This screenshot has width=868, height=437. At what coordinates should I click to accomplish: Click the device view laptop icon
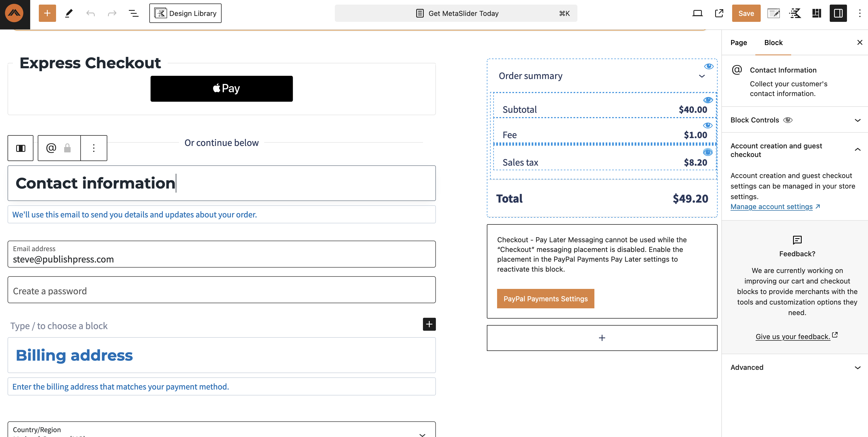coord(697,13)
